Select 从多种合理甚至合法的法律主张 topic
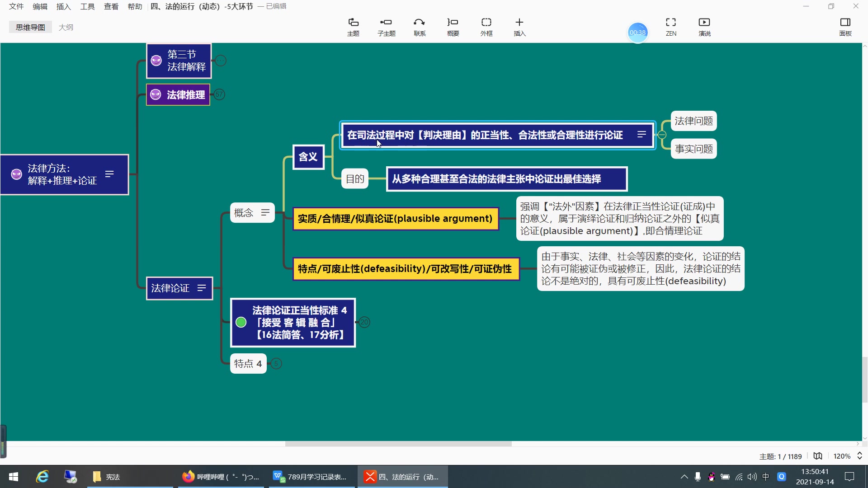This screenshot has width=868, height=488. tap(506, 179)
